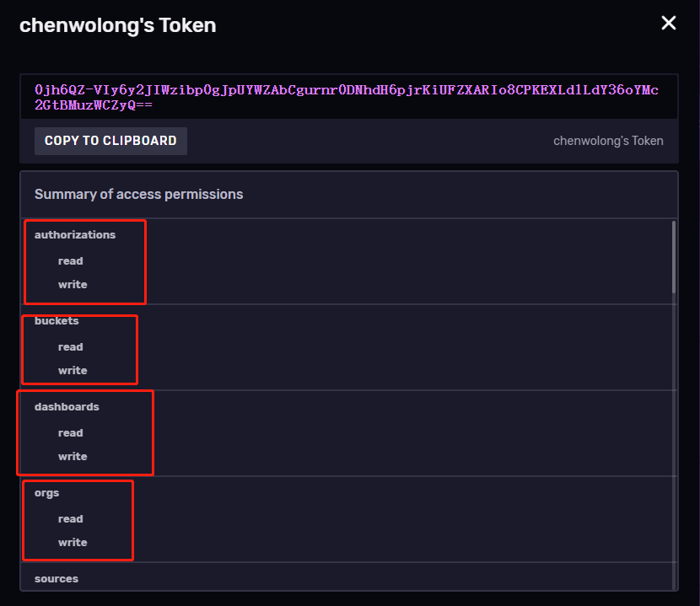Screen dimensions: 700x606
Task: Close the chenwolong's Token dialog
Action: (x=669, y=23)
